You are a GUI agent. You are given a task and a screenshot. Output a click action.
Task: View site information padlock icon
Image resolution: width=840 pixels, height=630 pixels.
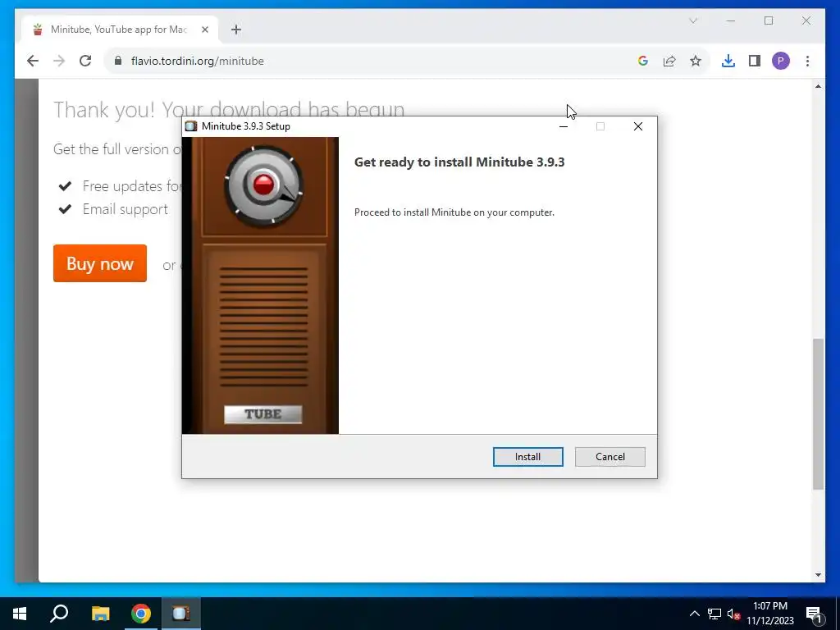click(x=118, y=61)
